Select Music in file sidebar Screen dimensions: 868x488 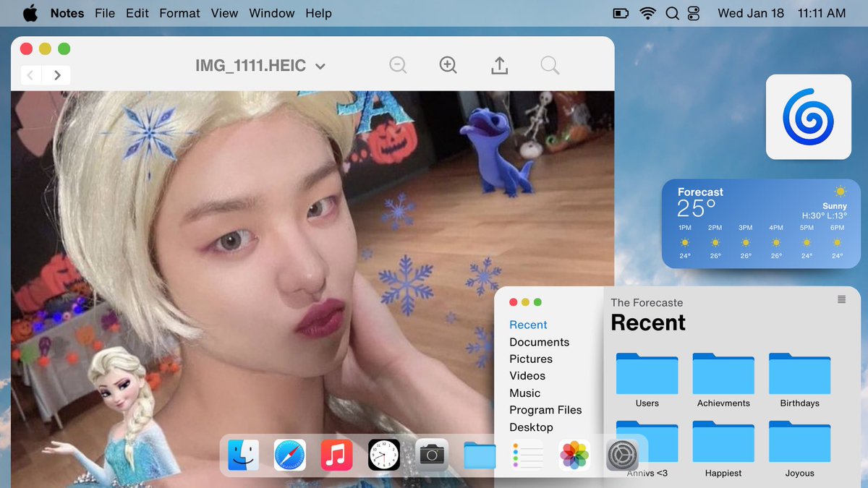(524, 393)
